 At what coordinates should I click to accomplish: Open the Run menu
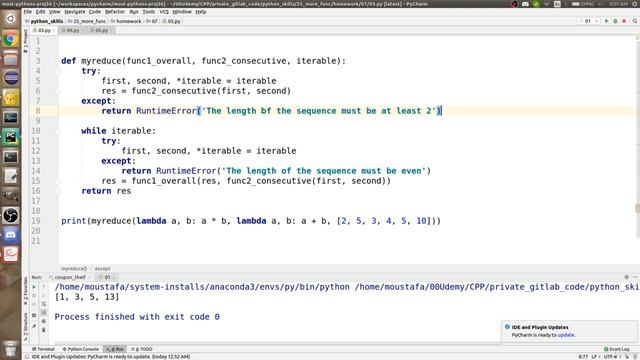pyautogui.click(x=134, y=12)
